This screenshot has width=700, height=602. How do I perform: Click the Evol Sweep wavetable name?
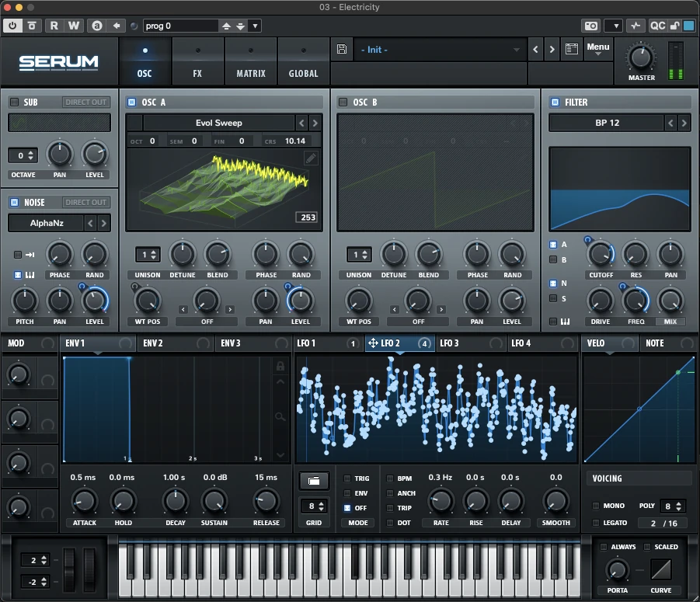tap(219, 123)
